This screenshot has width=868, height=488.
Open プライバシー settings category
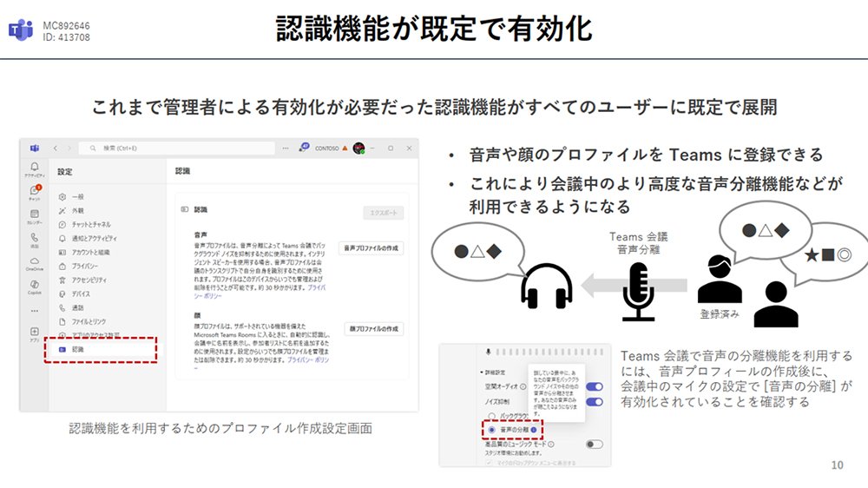point(78,266)
